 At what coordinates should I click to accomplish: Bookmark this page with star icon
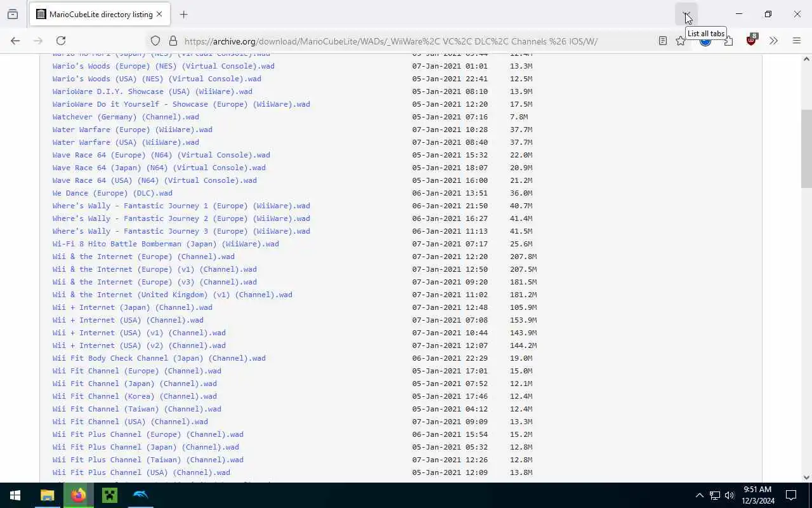[680, 41]
